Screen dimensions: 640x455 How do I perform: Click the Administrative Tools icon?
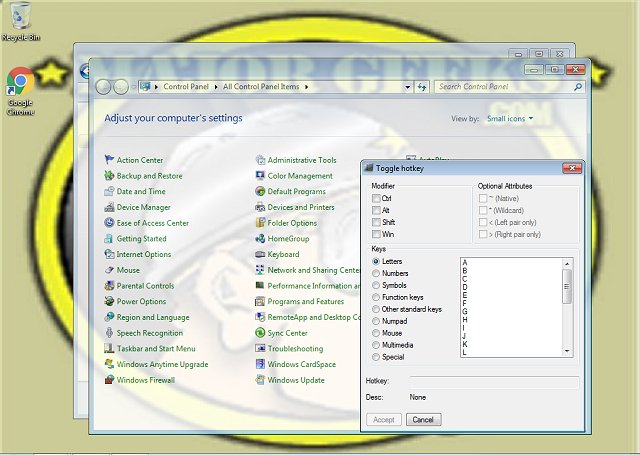[x=260, y=160]
